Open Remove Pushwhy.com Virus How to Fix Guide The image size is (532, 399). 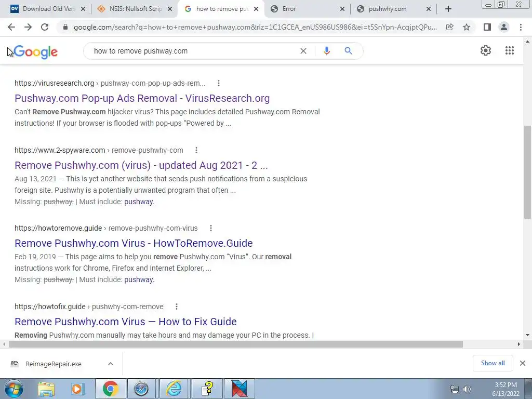click(x=126, y=322)
